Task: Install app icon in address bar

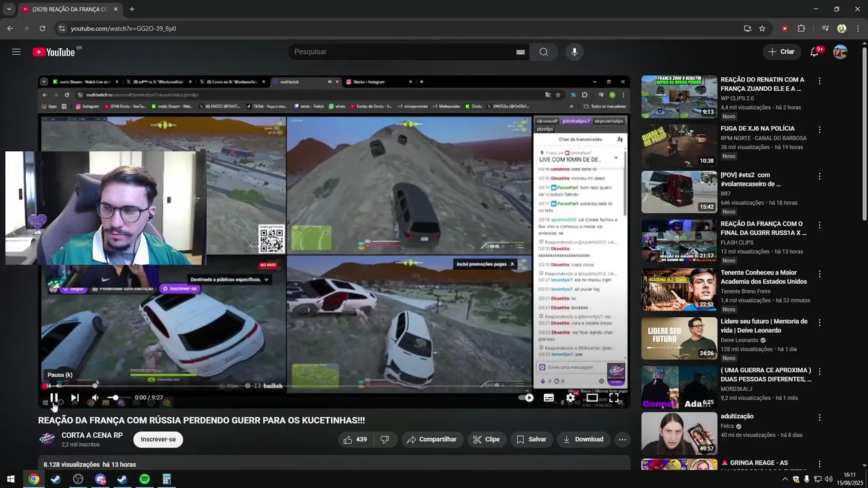Action: coord(747,28)
